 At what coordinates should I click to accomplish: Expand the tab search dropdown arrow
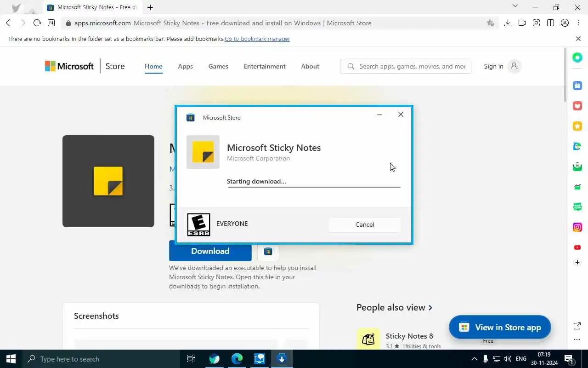[x=515, y=6]
